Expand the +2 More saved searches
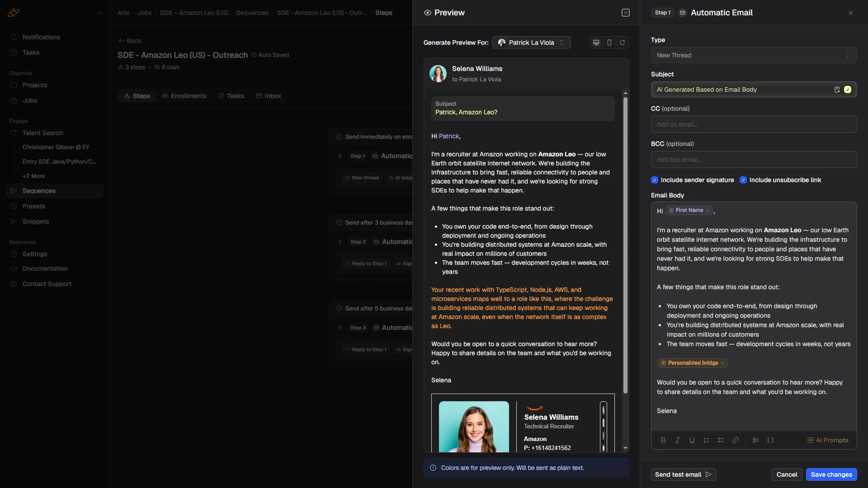This screenshot has width=868, height=488. [x=34, y=176]
